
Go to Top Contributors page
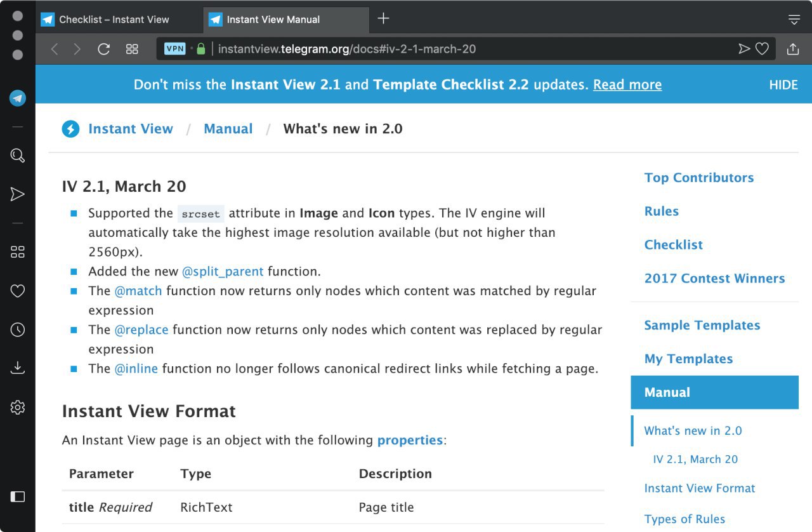[698, 178]
